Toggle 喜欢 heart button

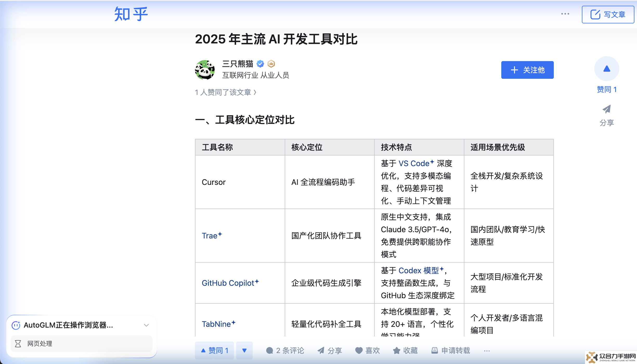coord(367,350)
